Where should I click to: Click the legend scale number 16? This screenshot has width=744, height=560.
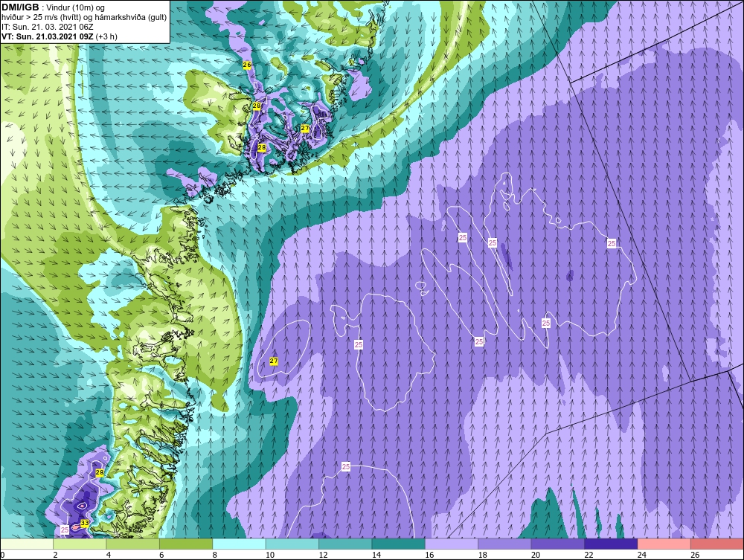[x=429, y=555]
